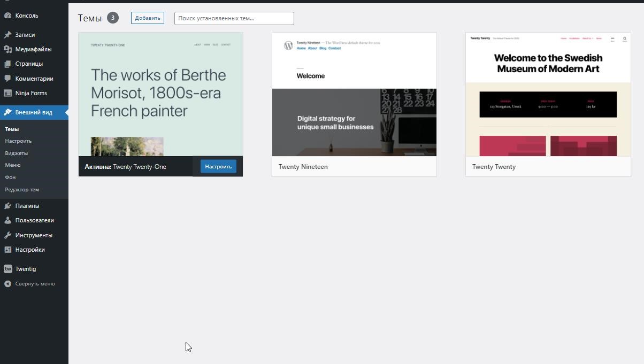This screenshot has height=364, width=644.
Task: Click the Темы page heading
Action: [x=90, y=18]
